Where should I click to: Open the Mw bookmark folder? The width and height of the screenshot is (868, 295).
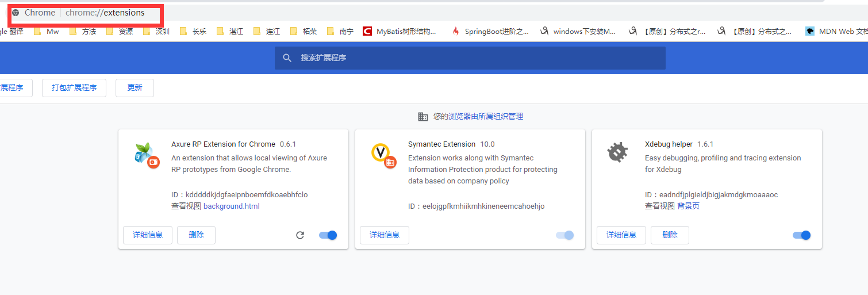pos(47,31)
